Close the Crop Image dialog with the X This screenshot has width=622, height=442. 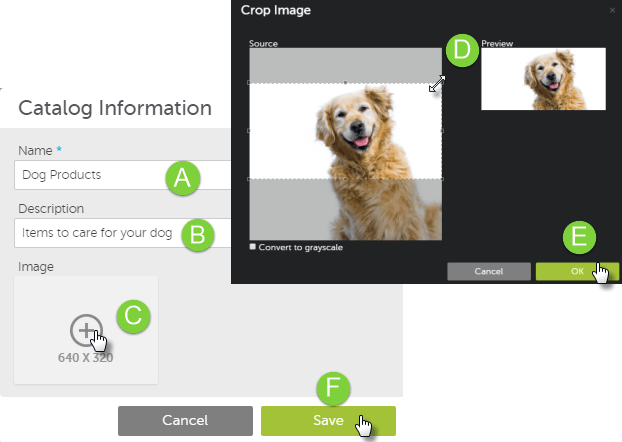coord(612,10)
